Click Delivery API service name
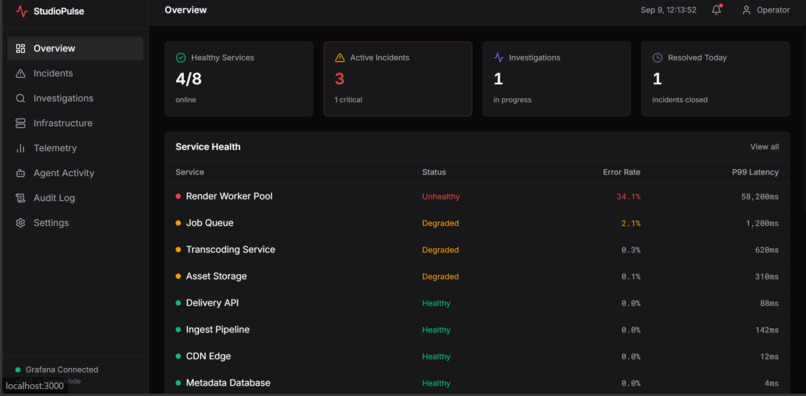The image size is (806, 396). pyautogui.click(x=212, y=303)
